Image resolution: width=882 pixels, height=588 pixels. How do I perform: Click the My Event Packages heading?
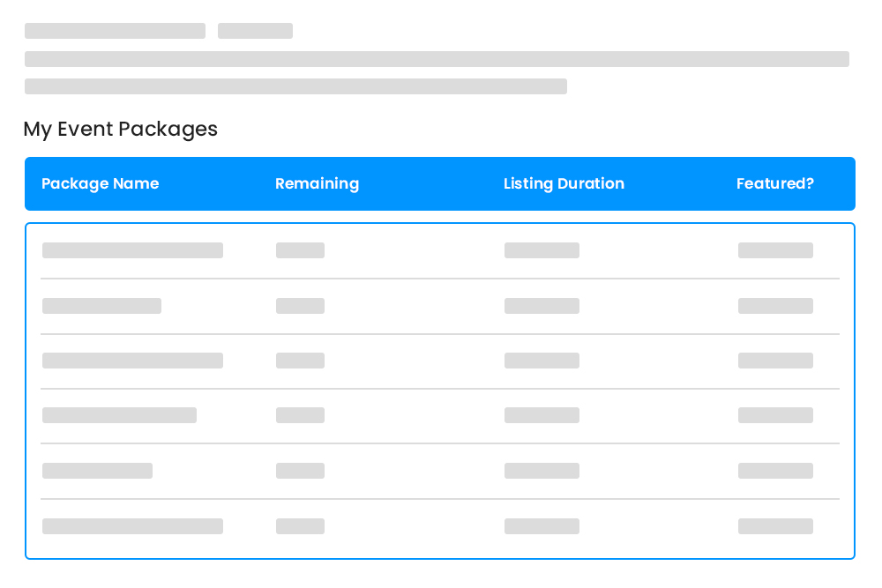pos(120,130)
